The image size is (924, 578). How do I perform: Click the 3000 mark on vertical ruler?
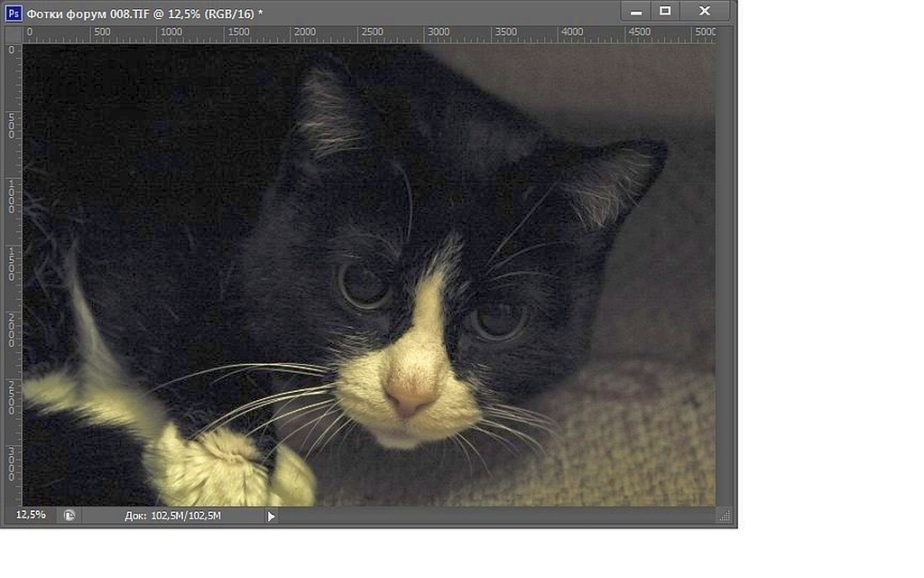[11, 464]
